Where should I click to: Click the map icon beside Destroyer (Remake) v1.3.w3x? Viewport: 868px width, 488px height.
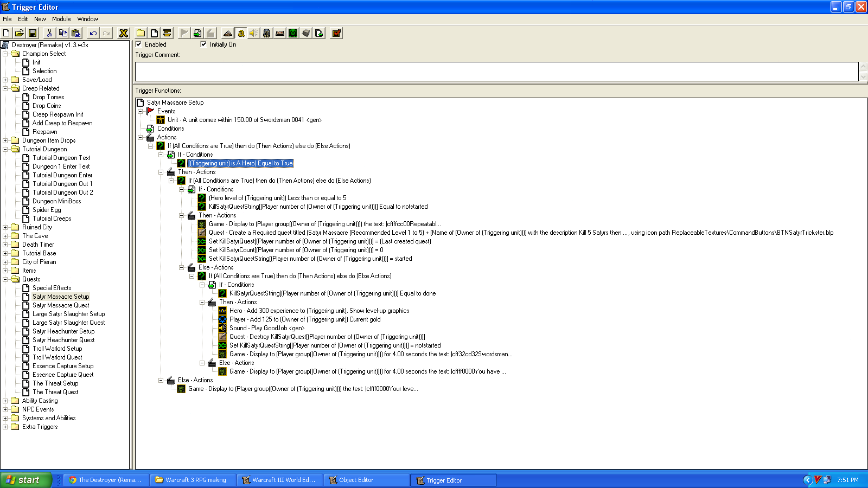tap(5, 45)
